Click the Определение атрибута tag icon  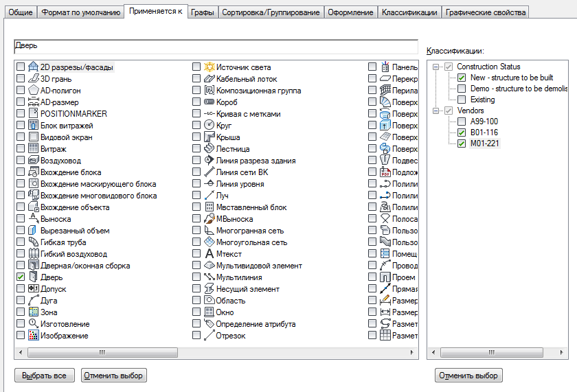tap(210, 323)
